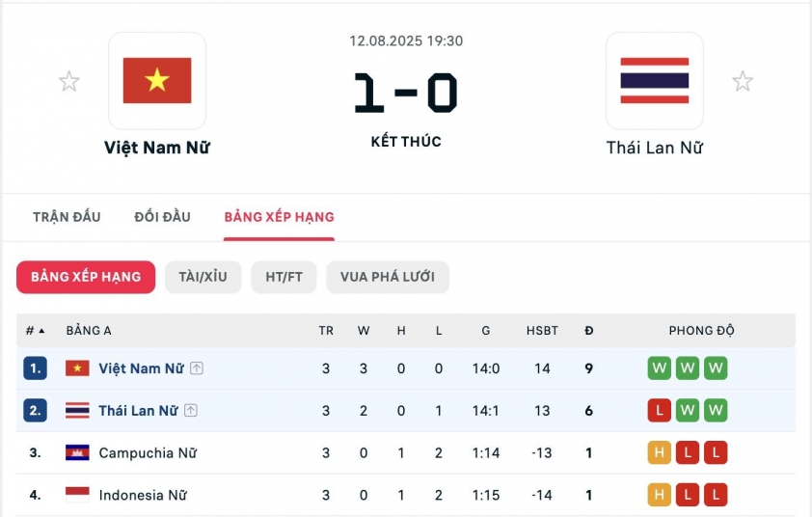Favorite Việt Nam Nữ with the star icon
Image resolution: width=812 pixels, height=517 pixels.
(69, 81)
